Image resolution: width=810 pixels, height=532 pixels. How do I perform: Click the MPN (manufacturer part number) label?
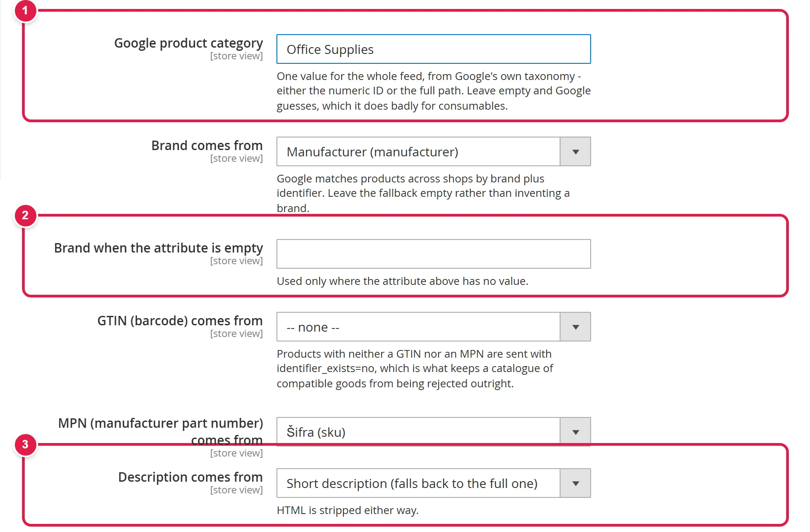click(160, 431)
